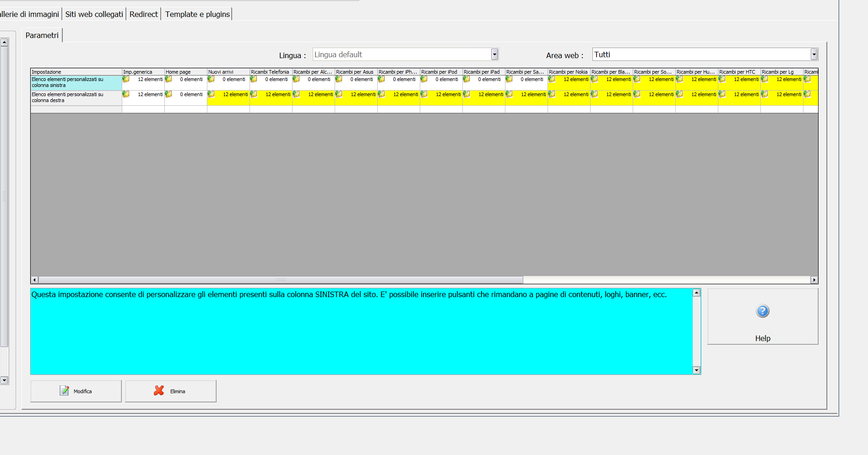The image size is (868, 455).
Task: Switch to the Siti web collegati tab
Action: pos(94,14)
